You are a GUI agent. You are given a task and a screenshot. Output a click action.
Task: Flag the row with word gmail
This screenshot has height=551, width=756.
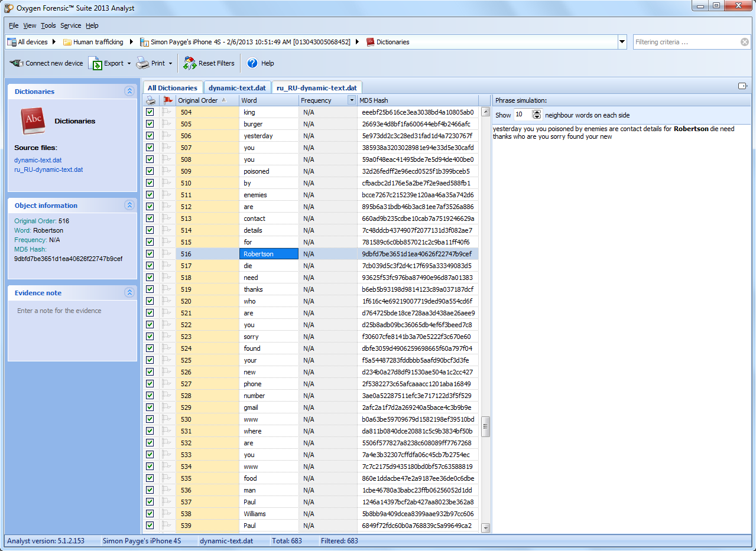[x=167, y=407]
